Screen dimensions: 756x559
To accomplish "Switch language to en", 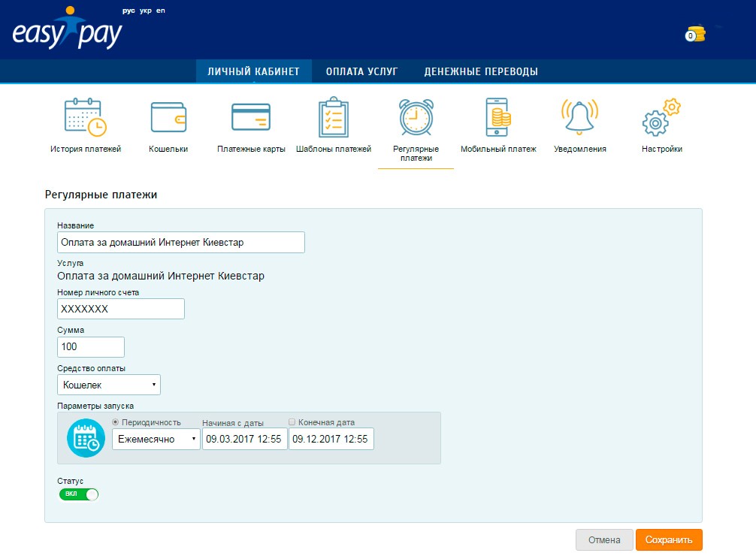I will [161, 11].
